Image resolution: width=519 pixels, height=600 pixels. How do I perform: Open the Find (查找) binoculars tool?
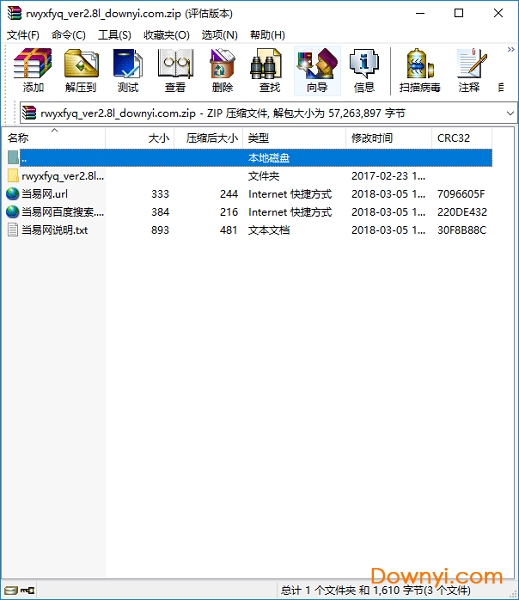pos(269,70)
